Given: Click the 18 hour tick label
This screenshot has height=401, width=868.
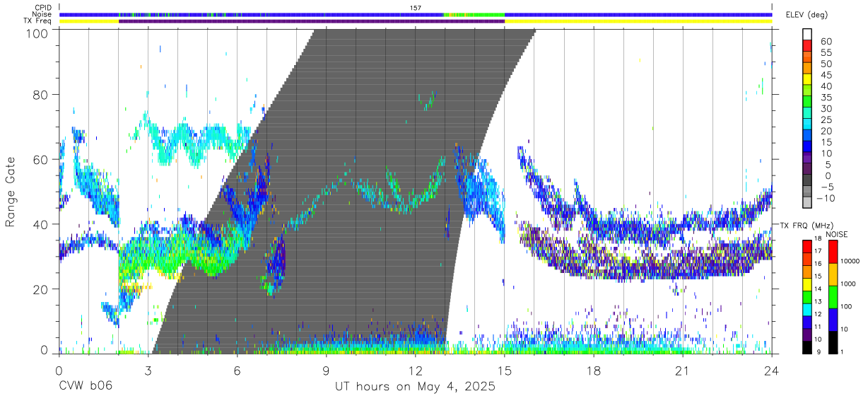Looking at the screenshot, I should [594, 371].
